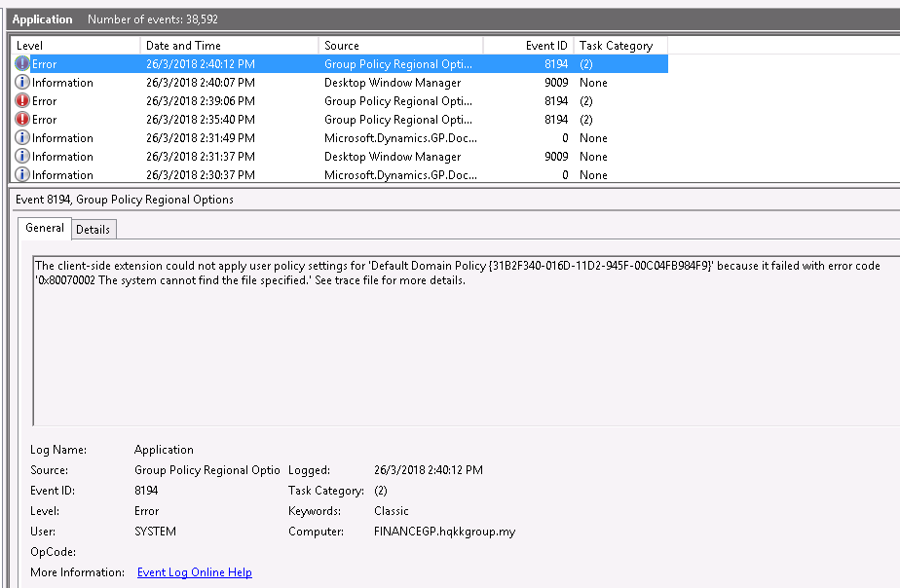Click Event ID 9009 in the 2:40:07 PM row

pyautogui.click(x=556, y=83)
